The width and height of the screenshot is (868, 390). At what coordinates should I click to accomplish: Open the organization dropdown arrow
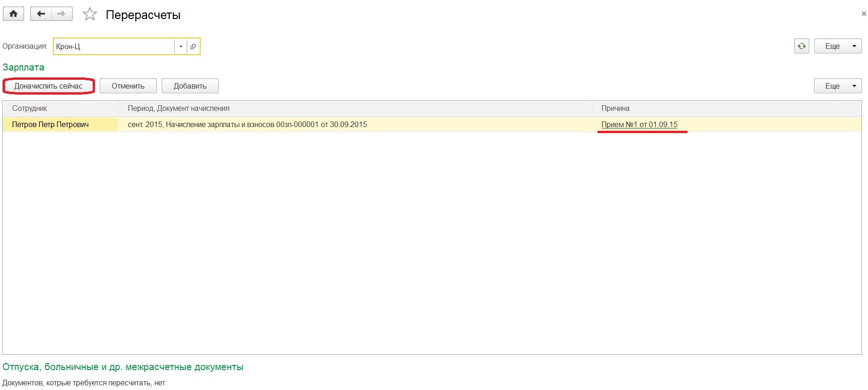pyautogui.click(x=181, y=46)
